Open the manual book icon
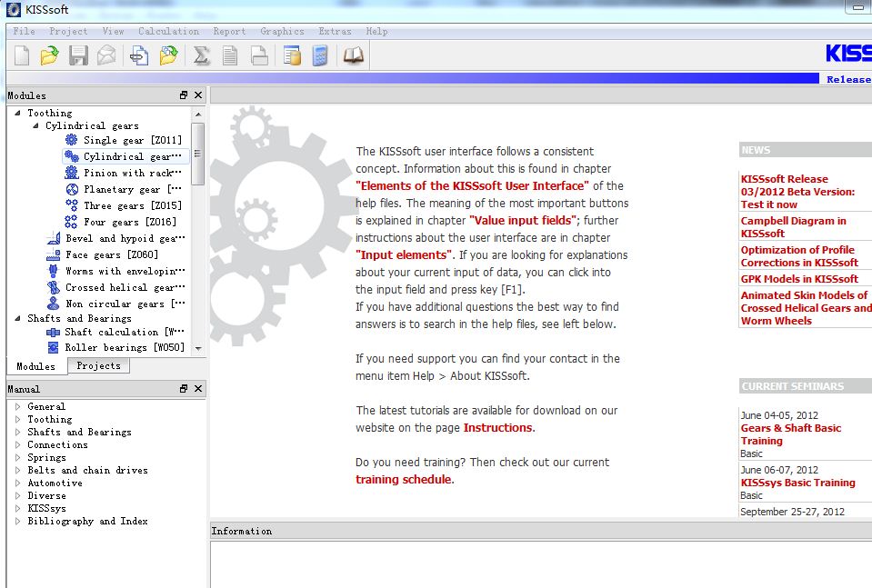Viewport: 872px width, 588px height. (353, 55)
